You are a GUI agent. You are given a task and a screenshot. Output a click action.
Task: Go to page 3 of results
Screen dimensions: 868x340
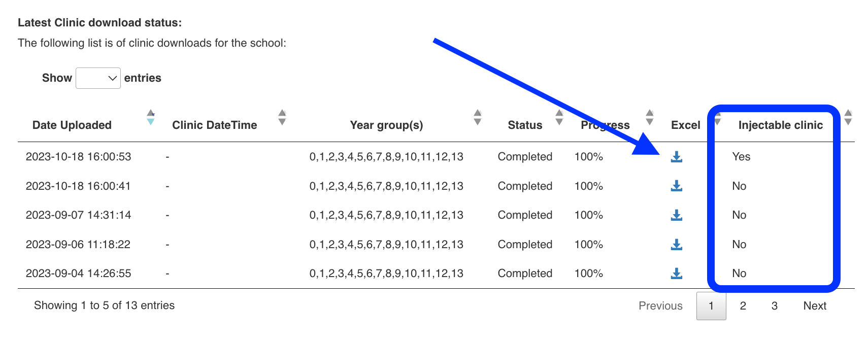coord(774,306)
